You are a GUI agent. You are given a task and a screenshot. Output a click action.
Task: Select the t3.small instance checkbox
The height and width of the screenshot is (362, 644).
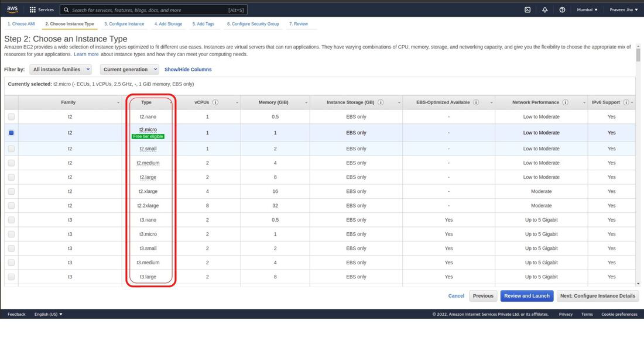(11, 249)
